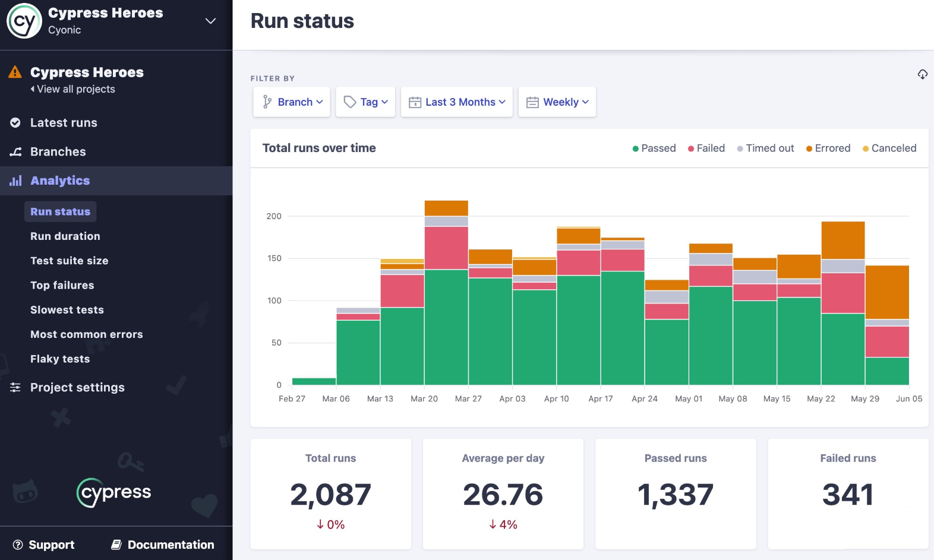Click the Apr 24 x-axis date label
Image resolution: width=934 pixels, height=560 pixels.
645,399
